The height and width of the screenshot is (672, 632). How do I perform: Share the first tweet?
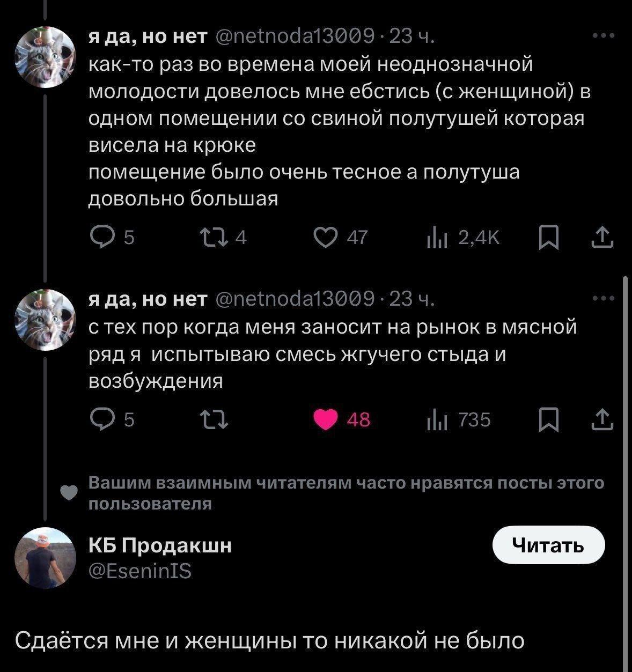(x=602, y=237)
